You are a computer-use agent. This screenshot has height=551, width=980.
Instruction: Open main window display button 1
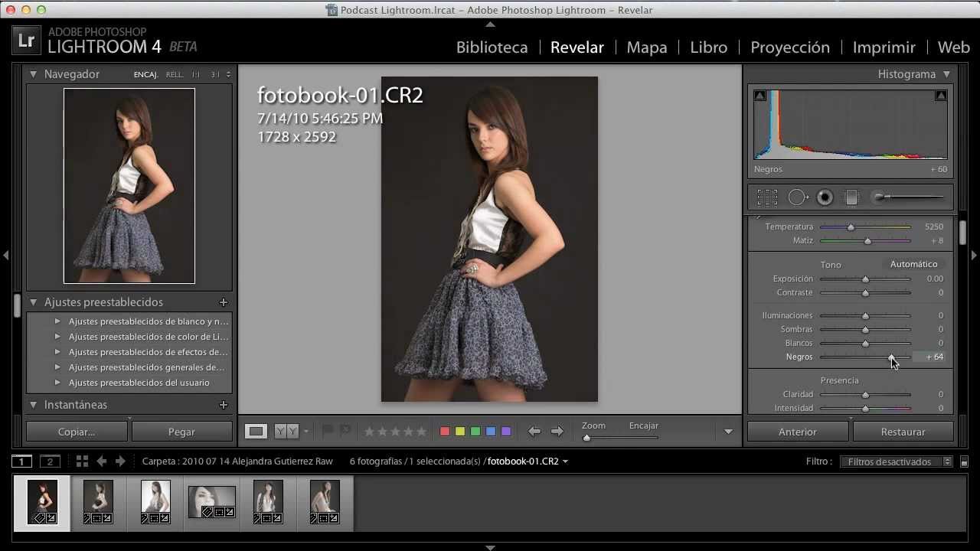pos(22,461)
